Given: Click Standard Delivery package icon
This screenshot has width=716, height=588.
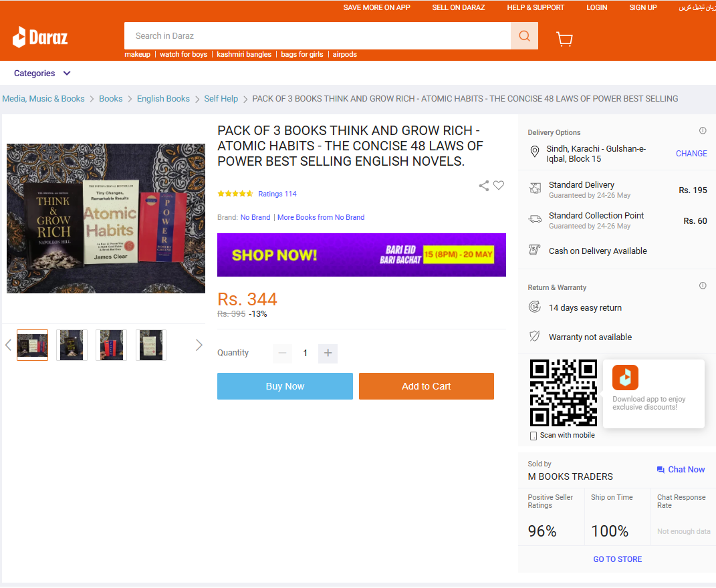Looking at the screenshot, I should pyautogui.click(x=535, y=188).
